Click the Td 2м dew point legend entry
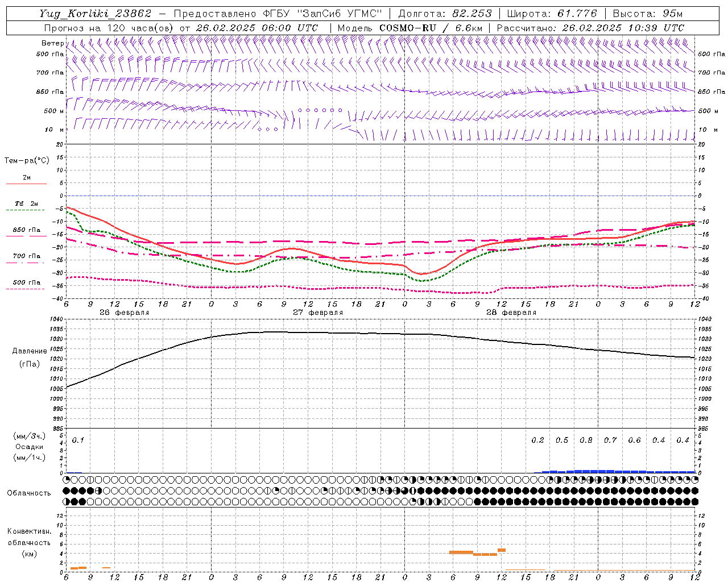The image size is (728, 582). click(26, 206)
